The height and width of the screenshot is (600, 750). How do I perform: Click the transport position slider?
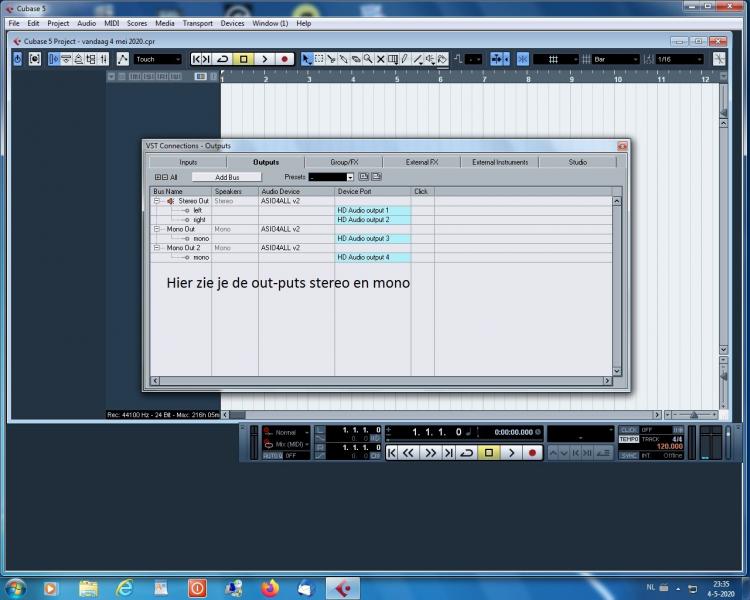[463, 440]
